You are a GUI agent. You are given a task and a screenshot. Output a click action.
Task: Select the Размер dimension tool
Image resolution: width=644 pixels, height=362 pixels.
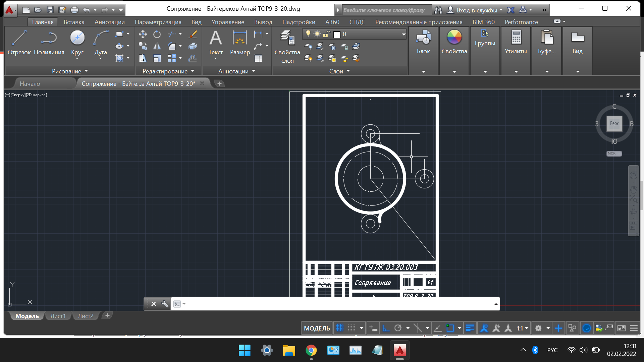tap(240, 43)
